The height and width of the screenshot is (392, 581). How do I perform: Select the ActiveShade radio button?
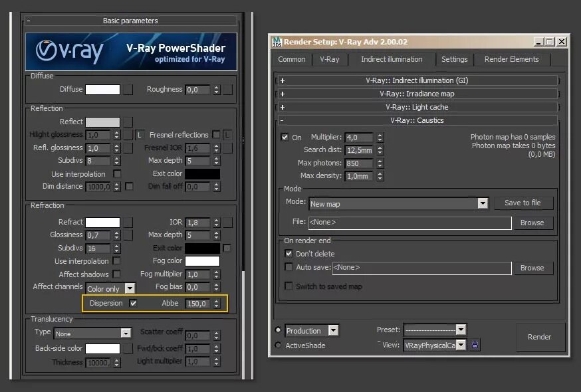point(278,345)
